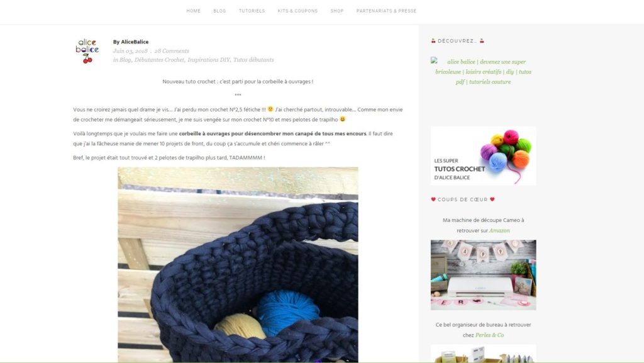Image resolution: width=644 pixels, height=363 pixels.
Task: Open the HOME menu item
Action: point(194,11)
